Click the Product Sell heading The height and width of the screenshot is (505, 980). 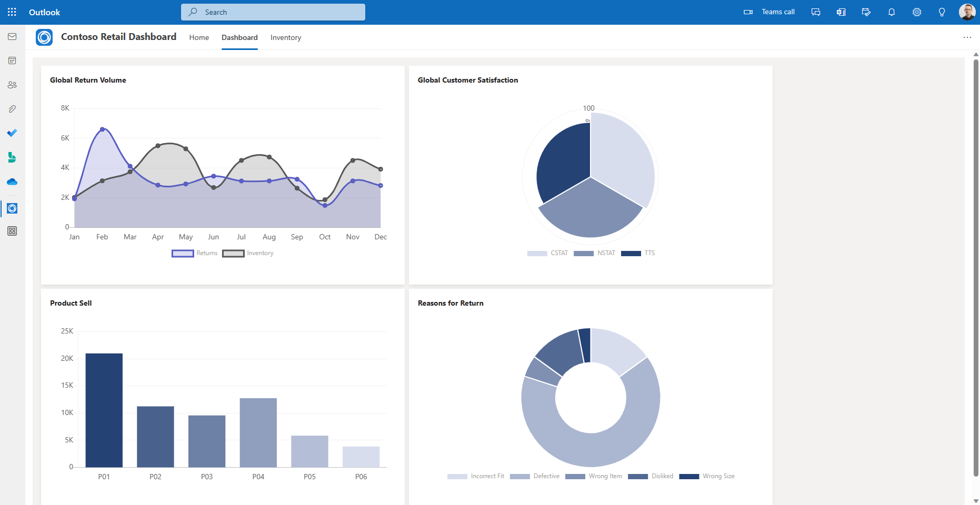(71, 303)
